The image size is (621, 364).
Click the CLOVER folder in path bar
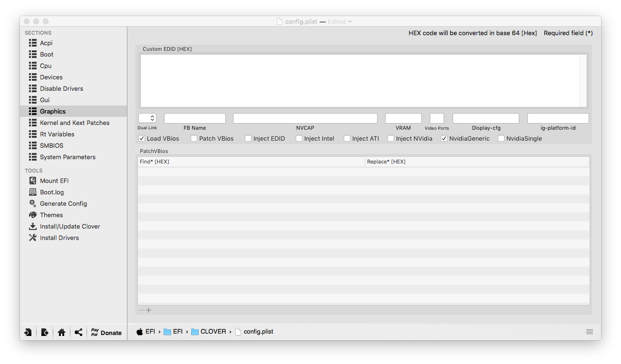[209, 332]
